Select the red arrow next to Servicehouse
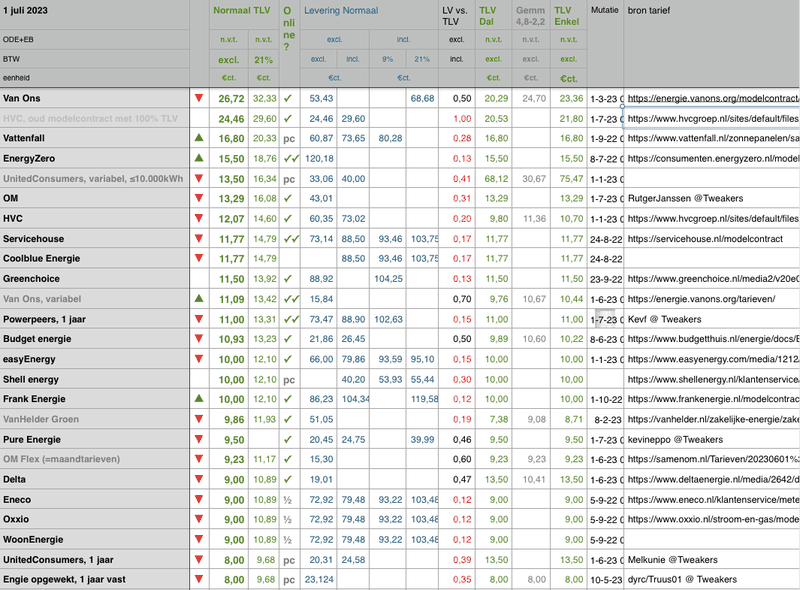The width and height of the screenshot is (800, 590). (199, 238)
